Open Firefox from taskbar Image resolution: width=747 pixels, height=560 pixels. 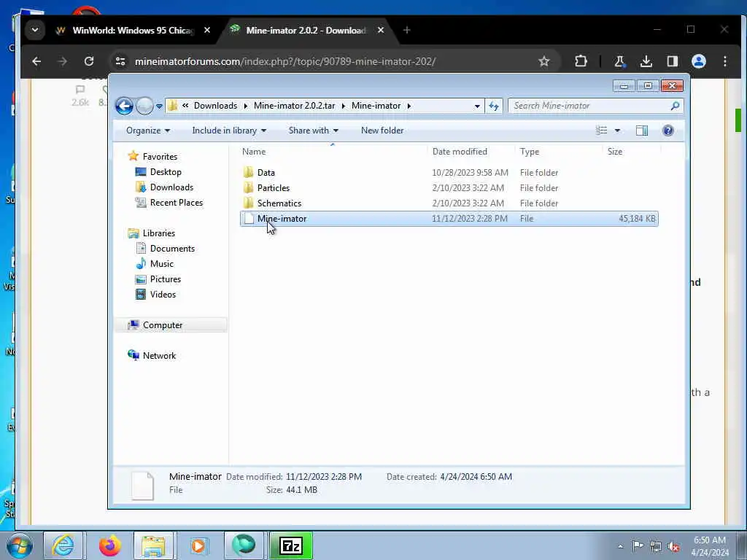tap(109, 545)
